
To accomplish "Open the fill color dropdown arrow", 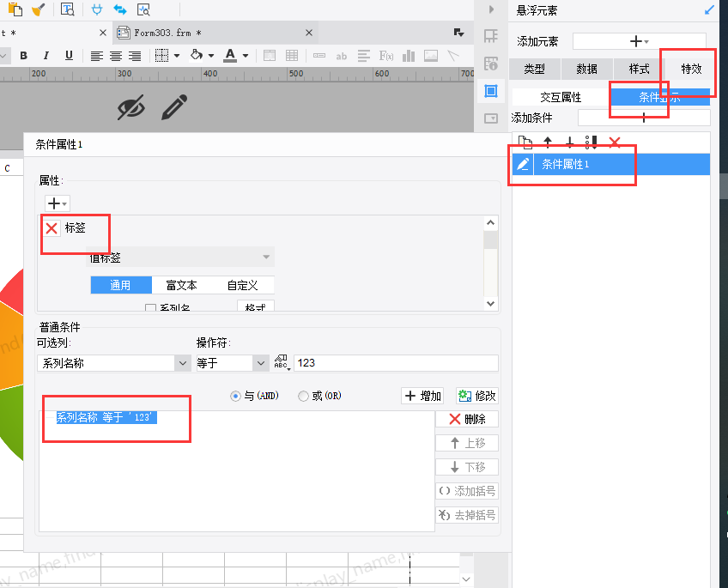I will pos(211,56).
